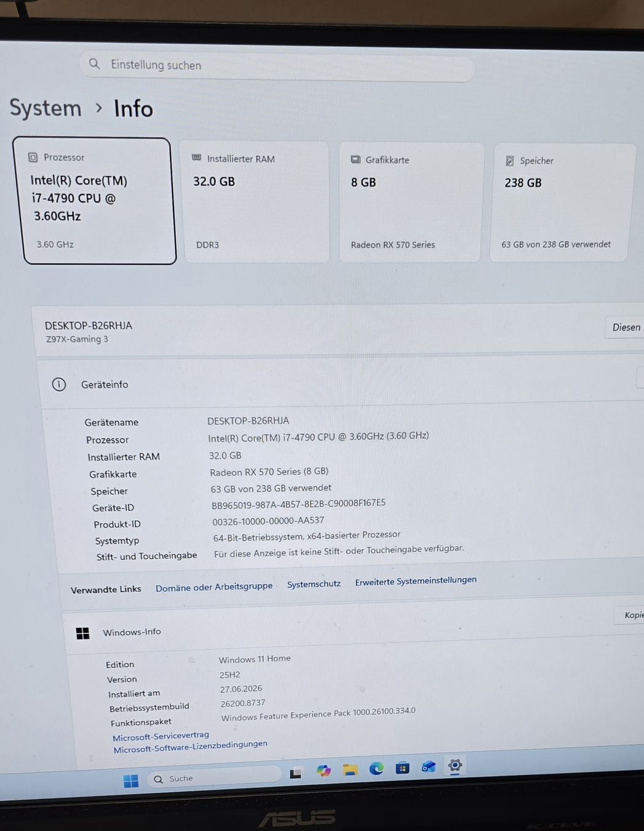Click the Produkt-ID value 00326-10000-00000-AA537
Viewport: 644px width, 831px height.
(x=268, y=521)
